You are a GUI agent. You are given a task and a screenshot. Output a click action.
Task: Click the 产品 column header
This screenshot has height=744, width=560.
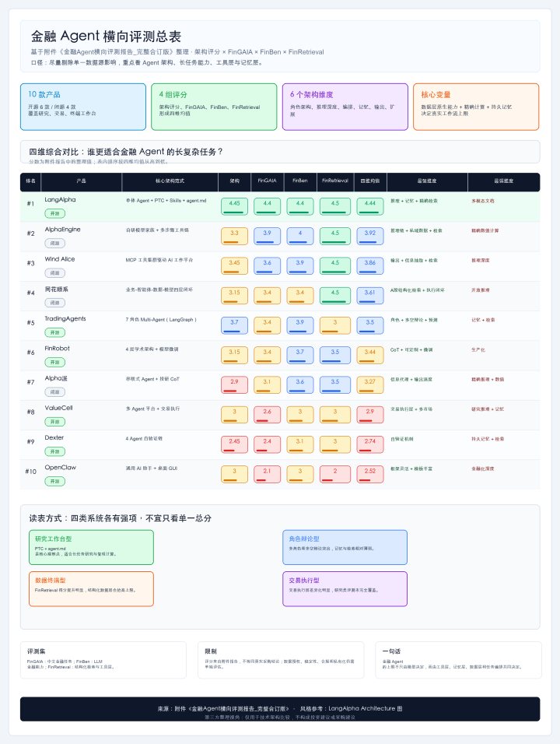coord(81,181)
